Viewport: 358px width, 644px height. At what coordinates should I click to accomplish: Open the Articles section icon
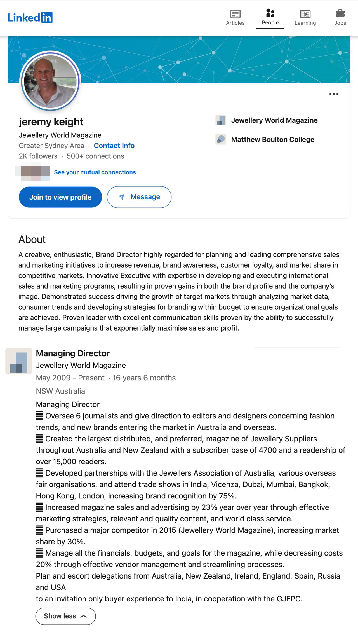(x=235, y=14)
